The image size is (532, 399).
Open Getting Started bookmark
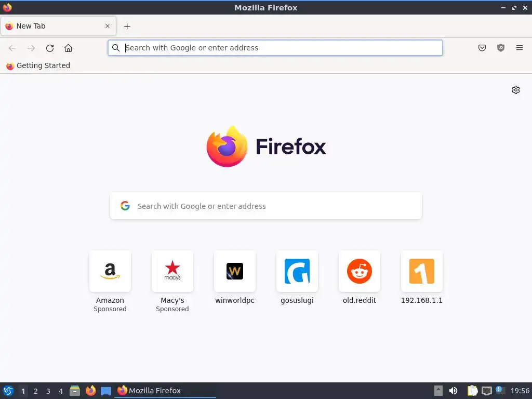click(38, 65)
